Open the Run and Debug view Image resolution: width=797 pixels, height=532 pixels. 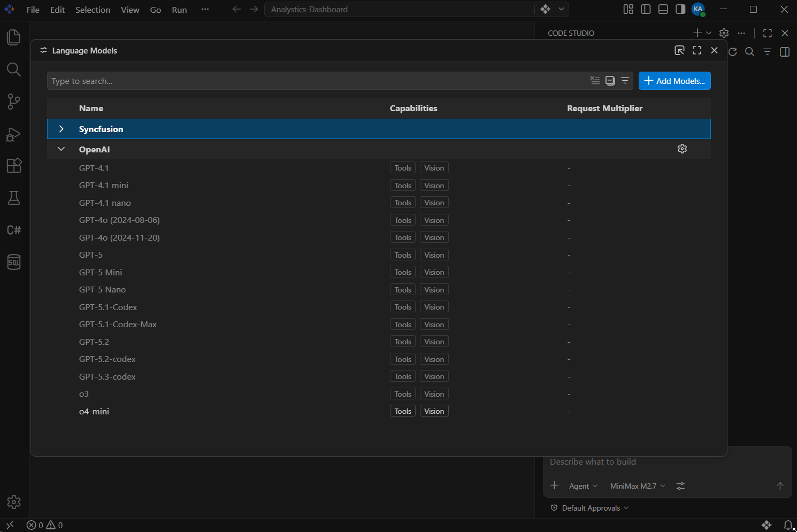[14, 134]
